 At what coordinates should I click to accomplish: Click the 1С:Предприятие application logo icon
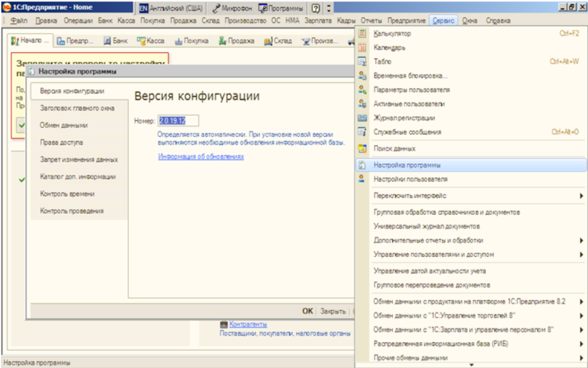point(7,7)
